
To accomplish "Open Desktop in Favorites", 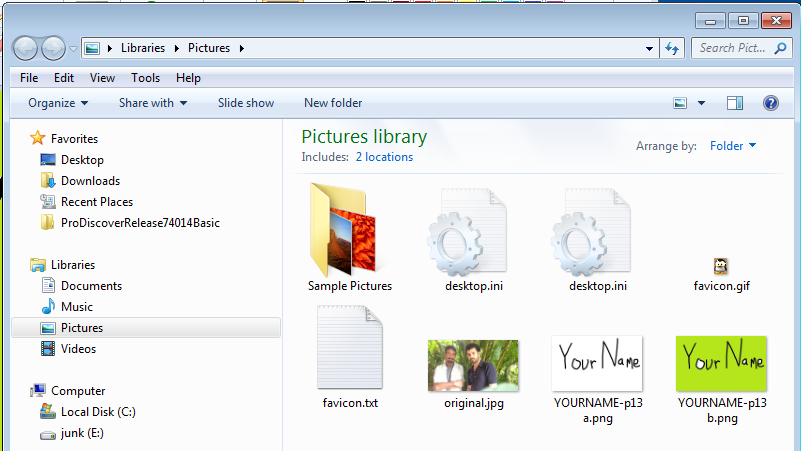I will [x=82, y=159].
